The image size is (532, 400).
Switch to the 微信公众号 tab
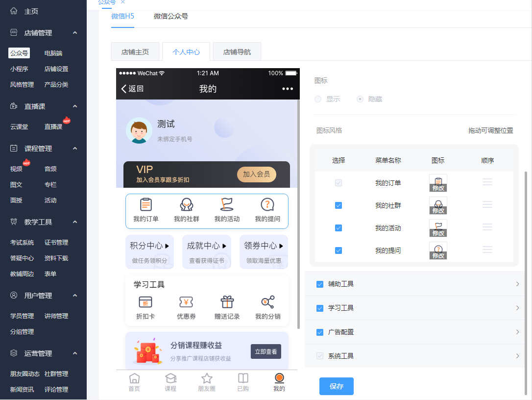click(x=170, y=16)
